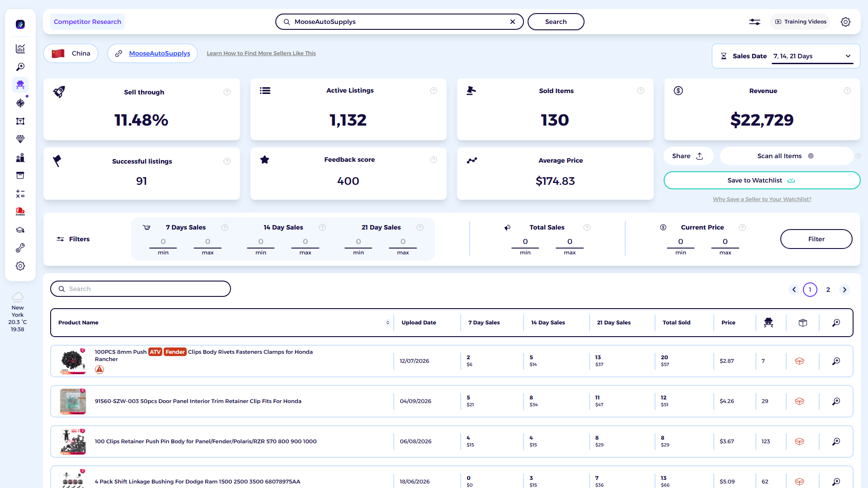This screenshot has width=868, height=488.
Task: Open the graduation cap academy sidebar icon
Action: click(x=20, y=230)
